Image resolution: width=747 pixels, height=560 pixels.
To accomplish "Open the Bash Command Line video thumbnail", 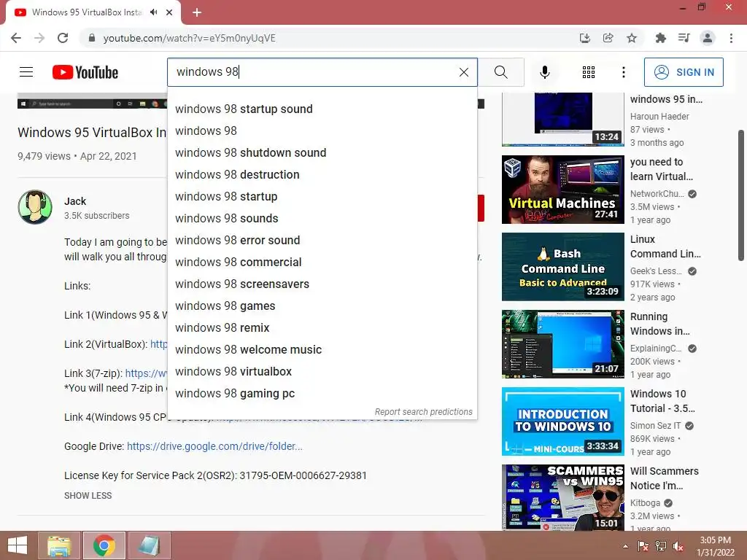I will click(x=562, y=267).
